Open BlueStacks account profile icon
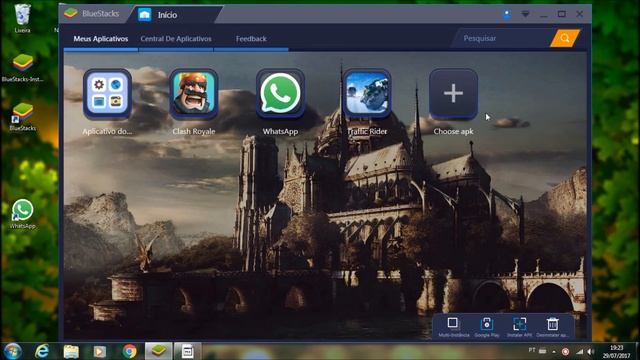This screenshot has width=640, height=360. coord(507,15)
